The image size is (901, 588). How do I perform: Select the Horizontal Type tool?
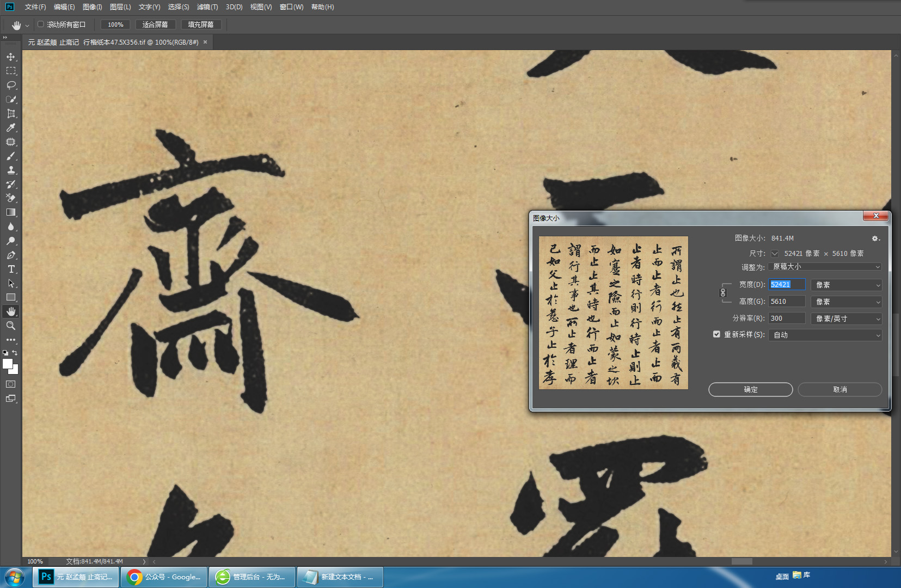click(x=11, y=269)
